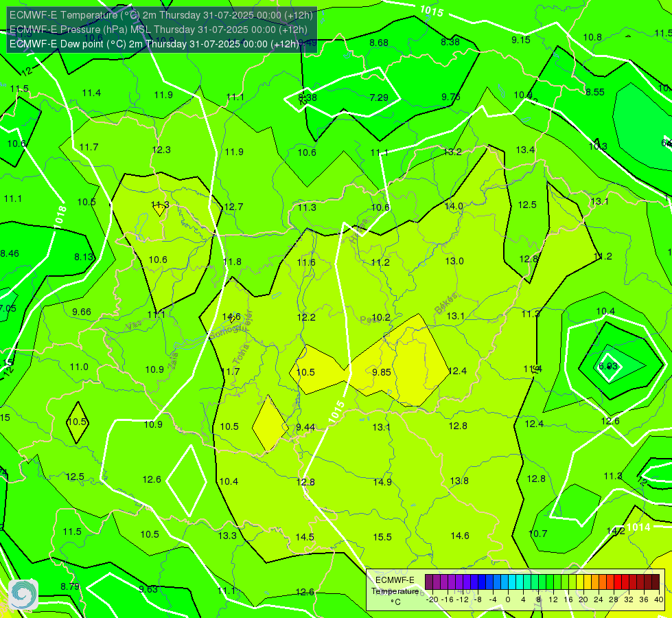Click the Tolna county label
The image size is (672, 618).
click(242, 354)
